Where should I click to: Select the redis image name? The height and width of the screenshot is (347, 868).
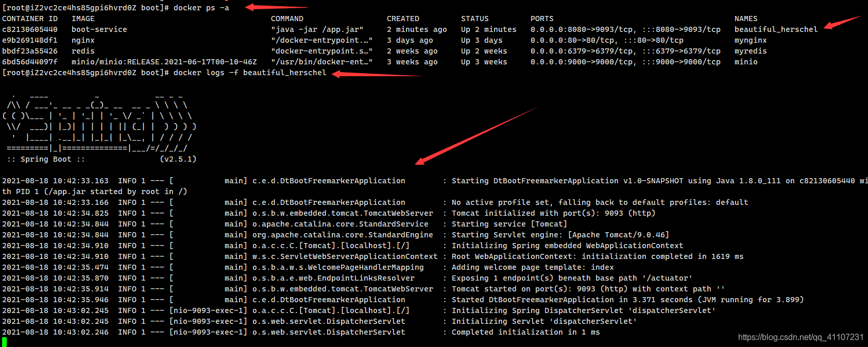point(83,51)
